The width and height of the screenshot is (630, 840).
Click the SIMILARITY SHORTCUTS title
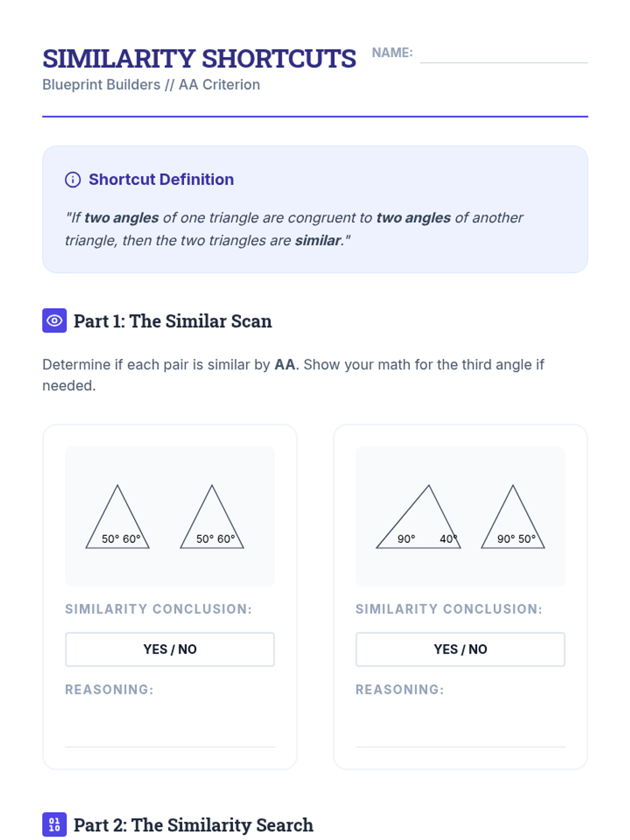coord(199,58)
